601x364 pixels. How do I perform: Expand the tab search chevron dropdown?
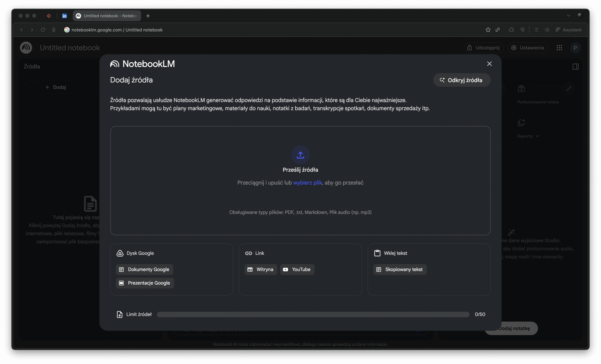(x=568, y=15)
